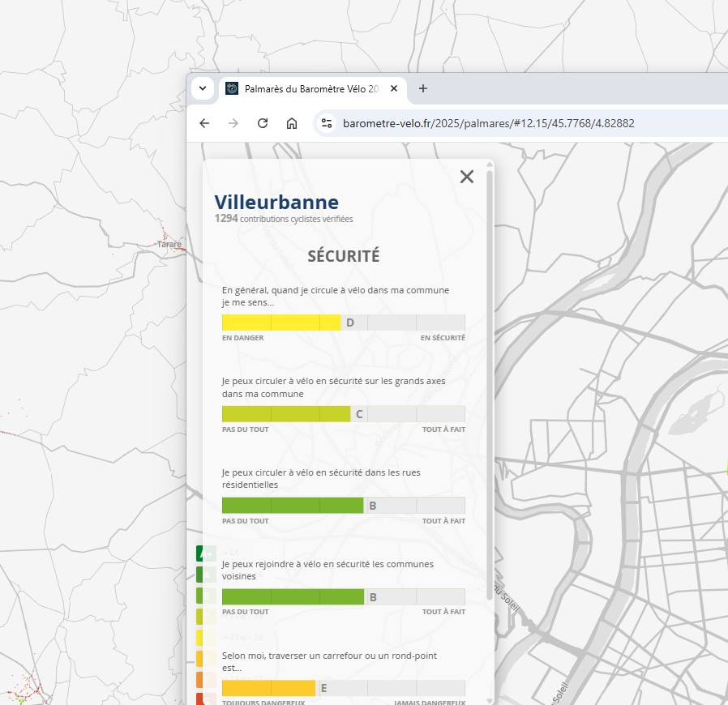Click the forward navigation arrow

click(233, 123)
